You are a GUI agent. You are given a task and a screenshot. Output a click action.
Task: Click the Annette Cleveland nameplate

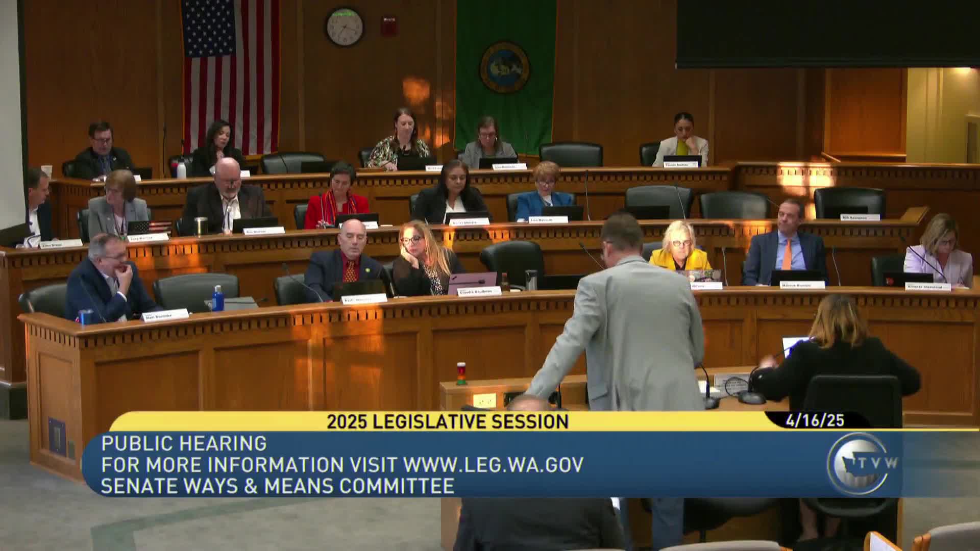(928, 287)
